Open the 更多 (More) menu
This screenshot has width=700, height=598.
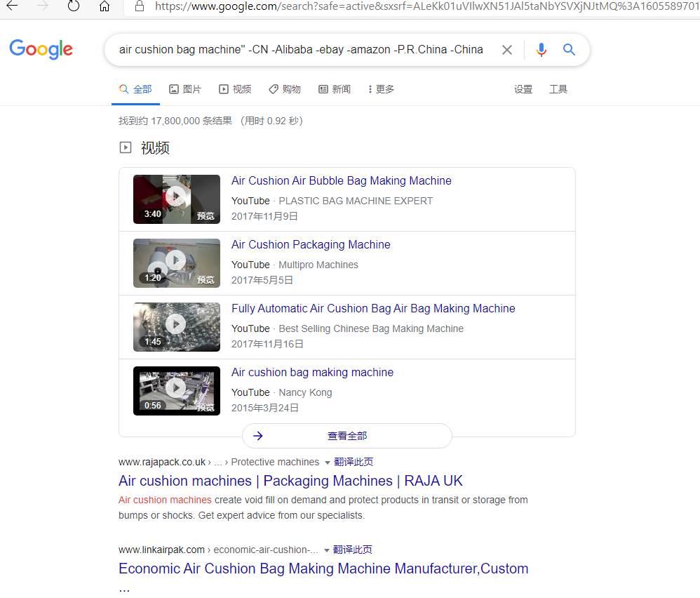pyautogui.click(x=382, y=89)
